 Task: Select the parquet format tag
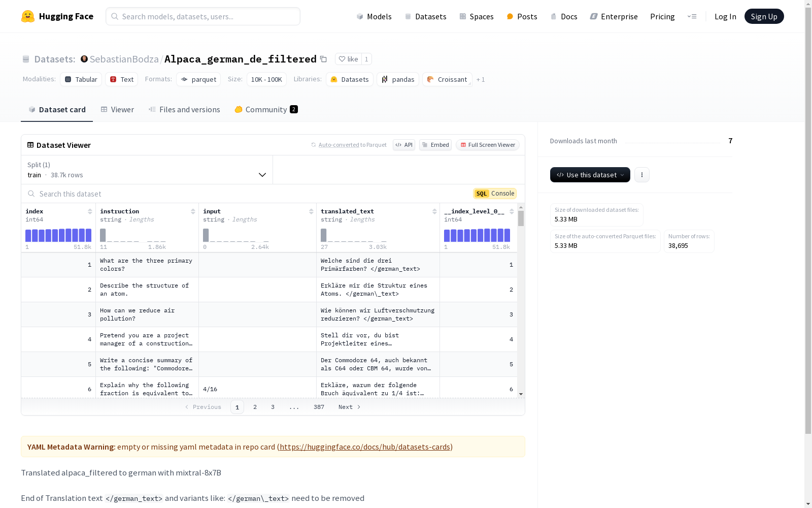(198, 79)
